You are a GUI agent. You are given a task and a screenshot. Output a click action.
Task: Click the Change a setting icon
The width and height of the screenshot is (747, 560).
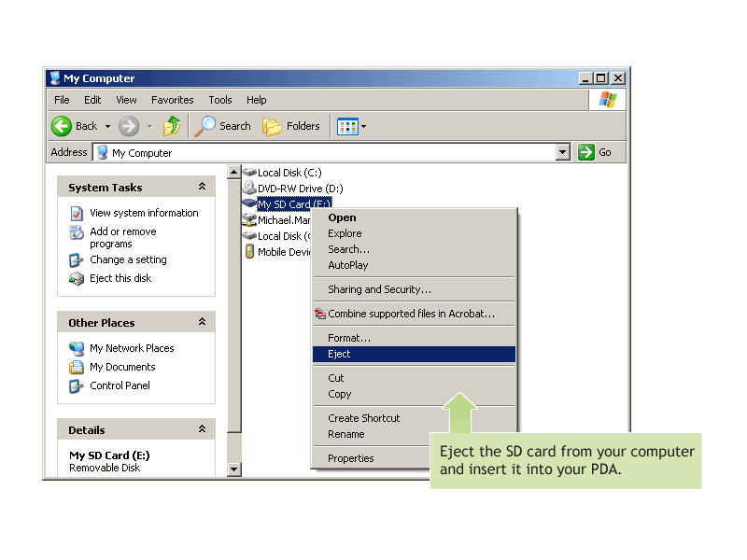(77, 260)
